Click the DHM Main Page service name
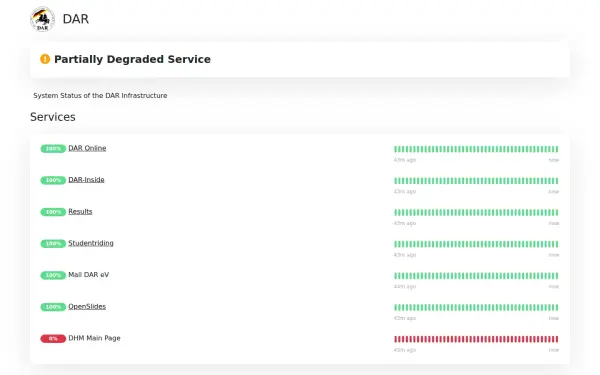 click(x=94, y=338)
